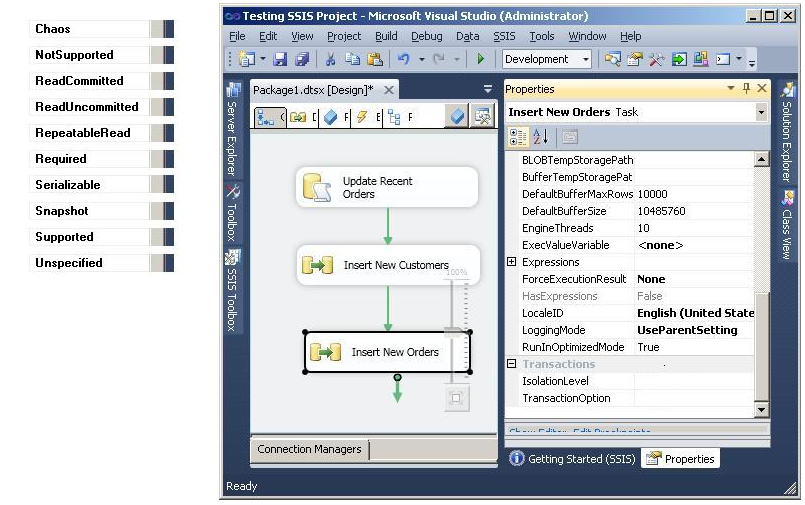Save the current package with Save icon

tap(280, 60)
